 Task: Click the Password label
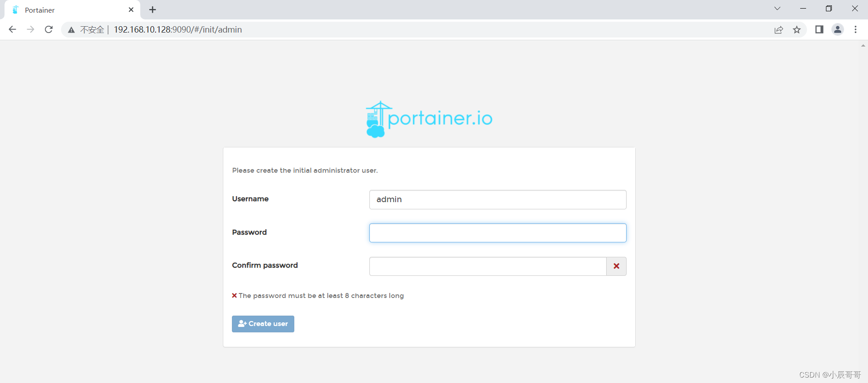tap(250, 232)
